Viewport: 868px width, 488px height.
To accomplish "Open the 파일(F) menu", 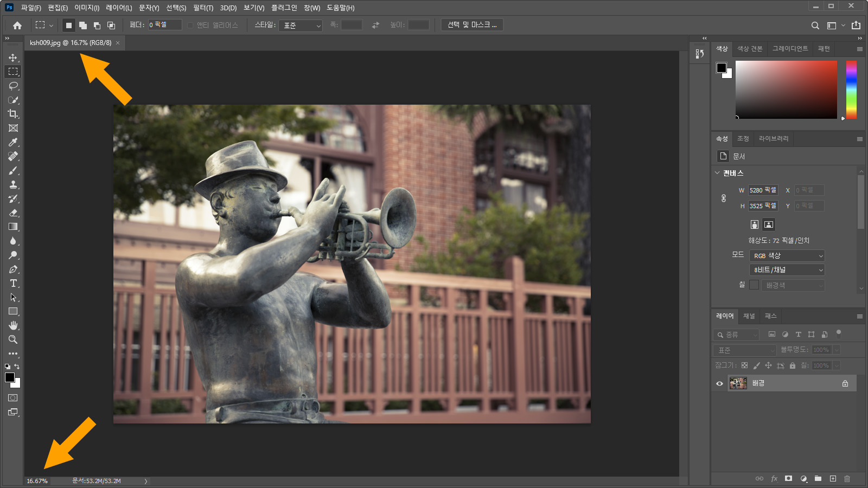I will [31, 8].
